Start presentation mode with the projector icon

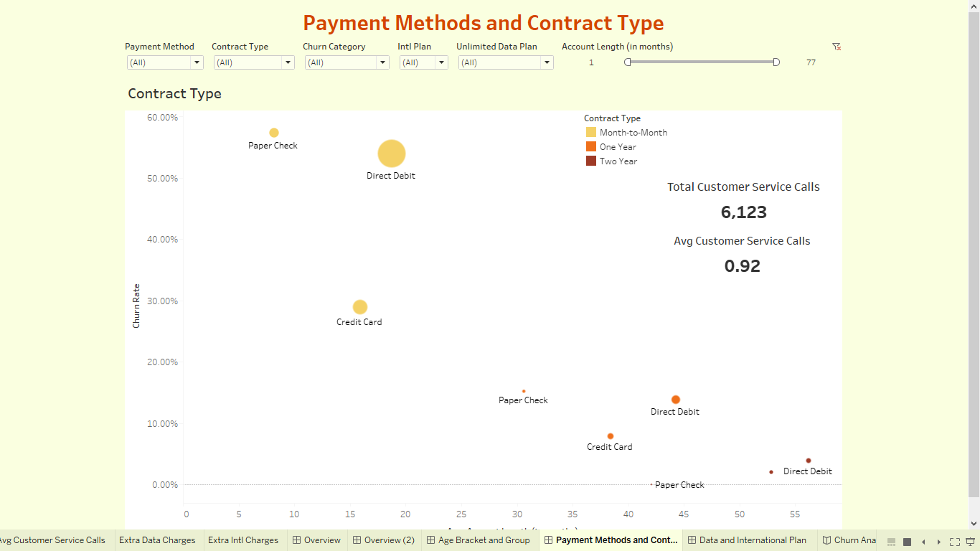coord(970,542)
